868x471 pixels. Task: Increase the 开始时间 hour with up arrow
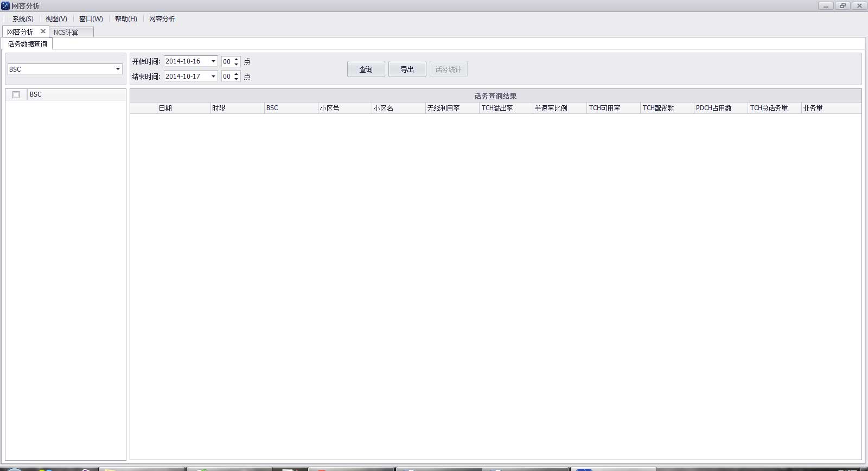tap(236, 59)
